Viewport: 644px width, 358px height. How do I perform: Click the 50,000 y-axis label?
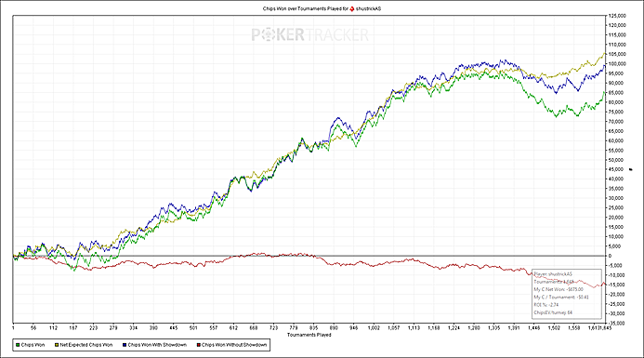click(616, 160)
